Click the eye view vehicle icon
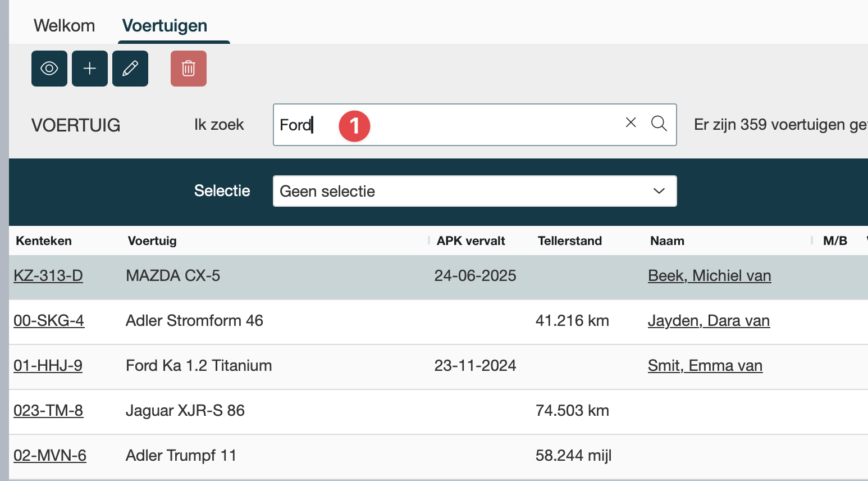The image size is (868, 481). click(x=49, y=69)
